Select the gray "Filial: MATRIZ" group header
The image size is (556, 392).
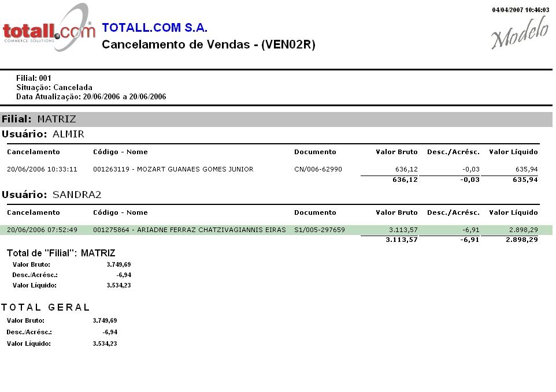(276, 120)
